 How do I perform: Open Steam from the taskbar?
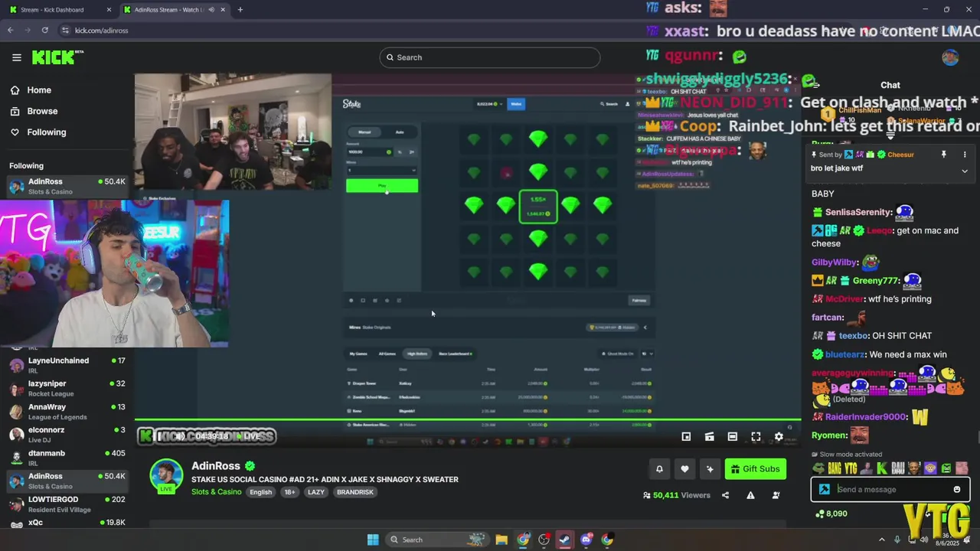pos(564,540)
